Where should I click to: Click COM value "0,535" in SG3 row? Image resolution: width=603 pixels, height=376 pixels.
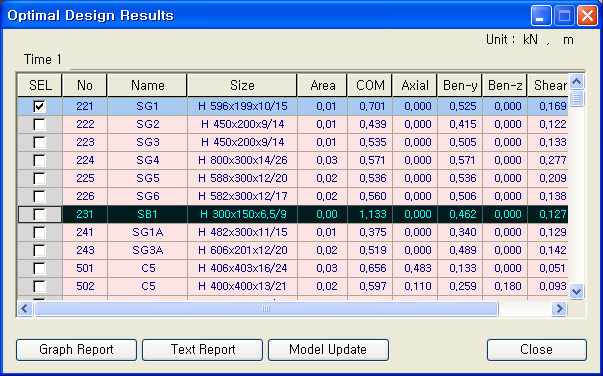pyautogui.click(x=370, y=142)
